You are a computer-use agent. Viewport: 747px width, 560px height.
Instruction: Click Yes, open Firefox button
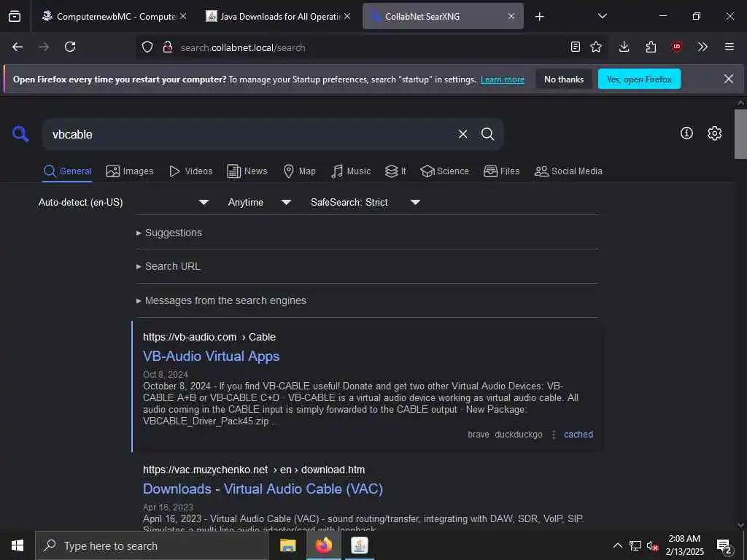(x=639, y=79)
